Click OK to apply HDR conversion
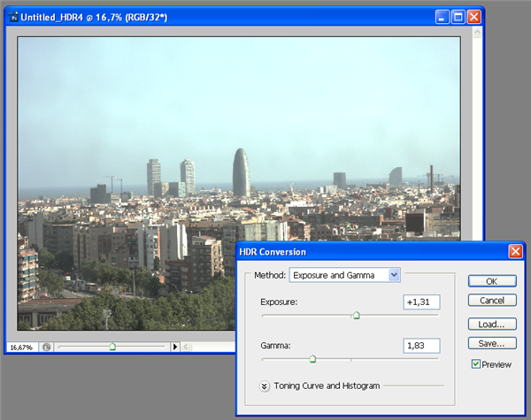 [491, 281]
